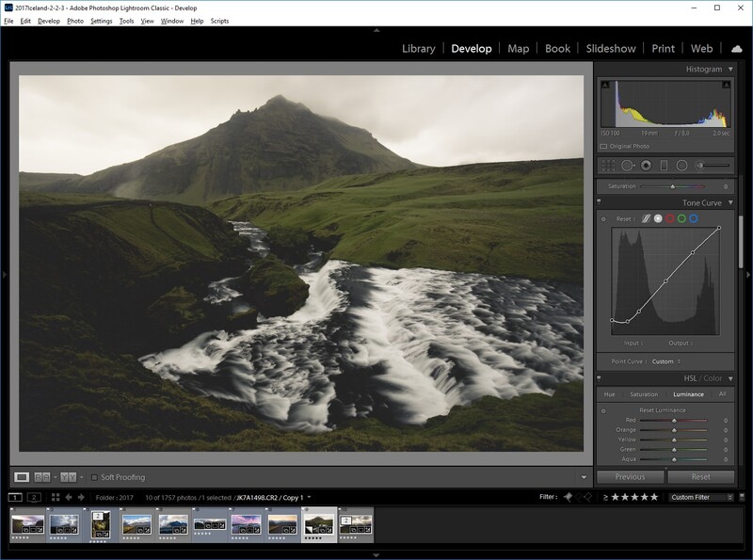753x560 pixels.
Task: Open the Book module
Action: pos(557,49)
